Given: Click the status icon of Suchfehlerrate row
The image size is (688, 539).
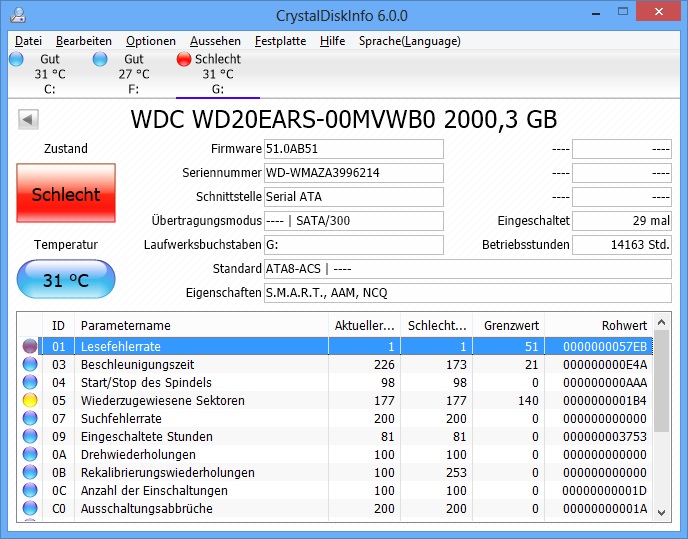Looking at the screenshot, I should coord(30,418).
